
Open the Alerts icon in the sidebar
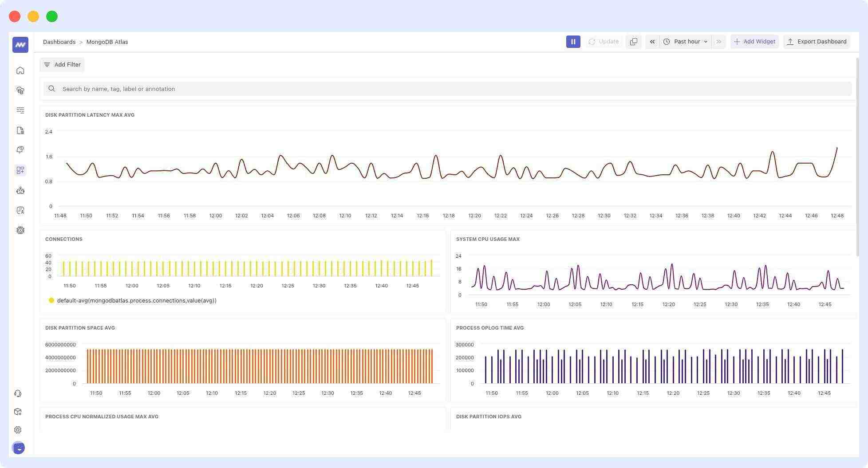20,149
